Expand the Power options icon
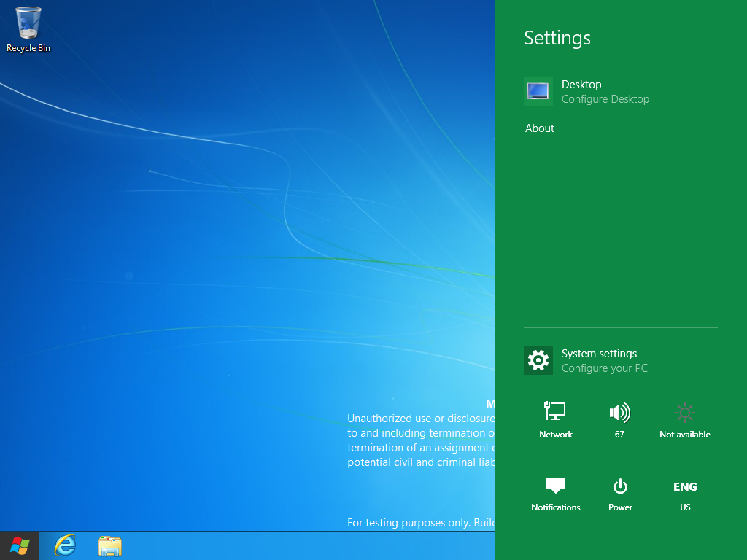Viewport: 747px width, 560px height. coord(620,486)
